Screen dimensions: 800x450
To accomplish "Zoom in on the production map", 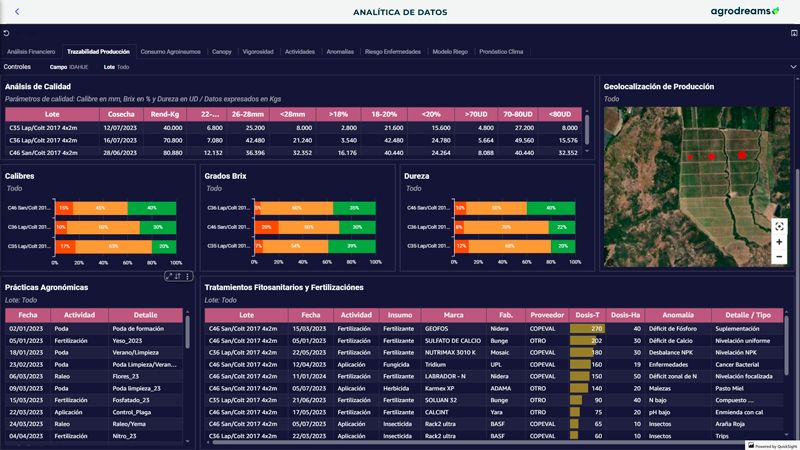I will 779,242.
